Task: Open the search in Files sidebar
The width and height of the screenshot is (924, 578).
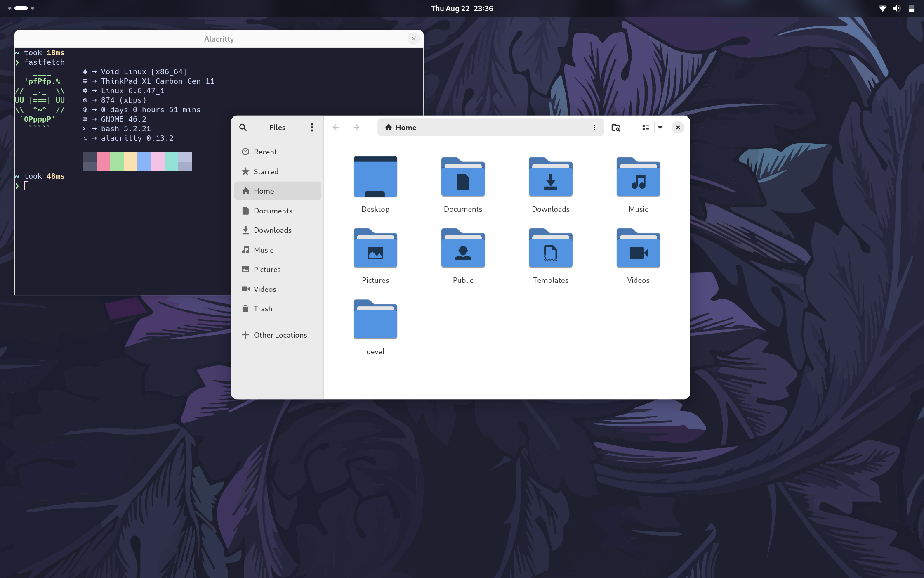Action: click(243, 128)
